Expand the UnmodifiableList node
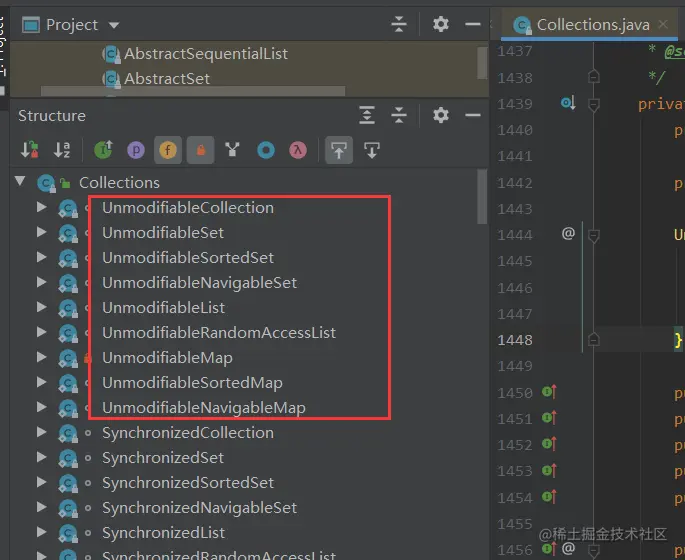Screen dimensions: 685x560 (42, 307)
